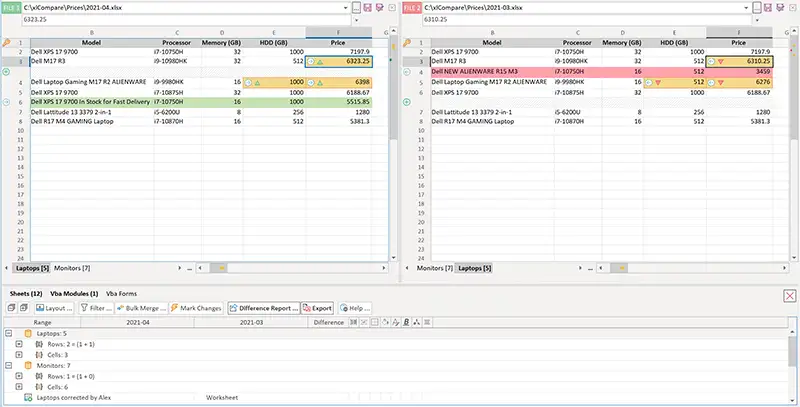Click the key icon in left sheet header row
800x407 pixels.
[6, 43]
